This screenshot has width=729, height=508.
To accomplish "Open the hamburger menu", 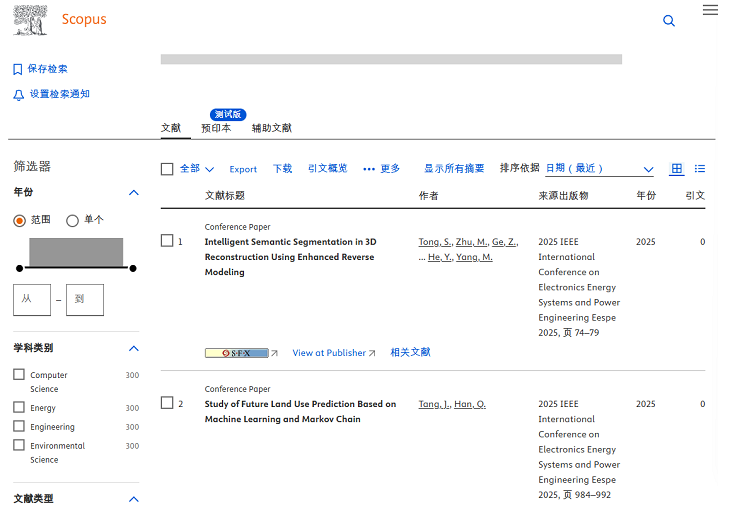I will pyautogui.click(x=710, y=10).
